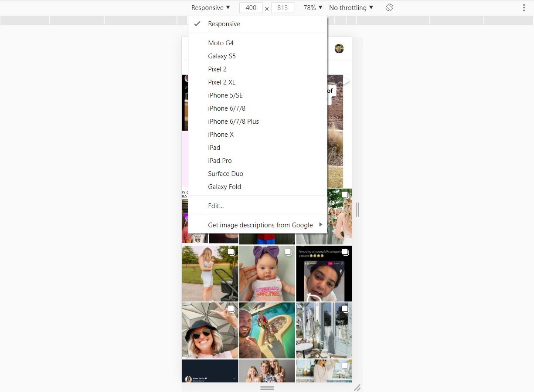Open the white porch exterior photo
Screen dimensions: 534x392
[x=324, y=331]
